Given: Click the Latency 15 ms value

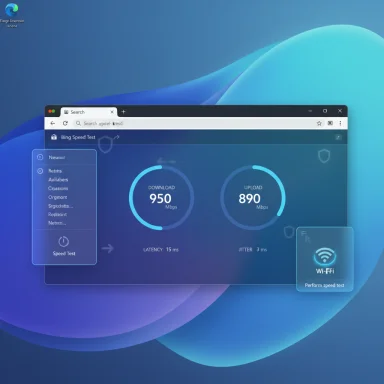Looking at the screenshot, I should [172, 249].
